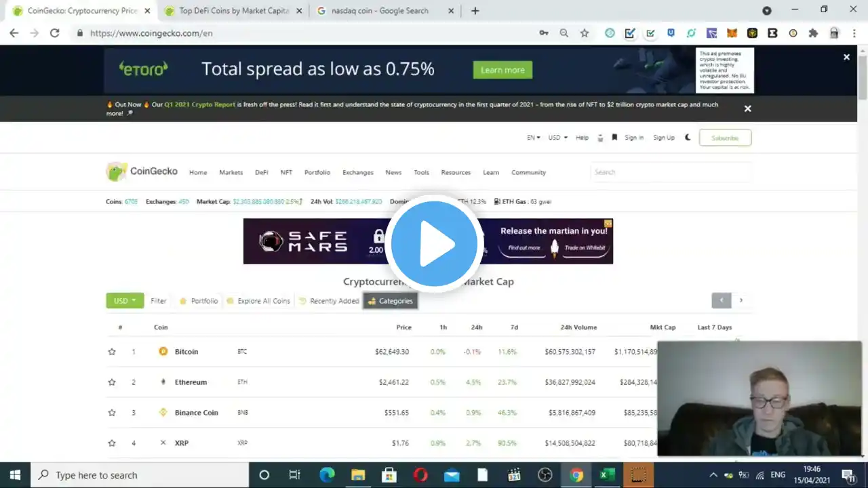Click the SafeMars ad banner
Screen dimensions: 868x488
pyautogui.click(x=428, y=241)
